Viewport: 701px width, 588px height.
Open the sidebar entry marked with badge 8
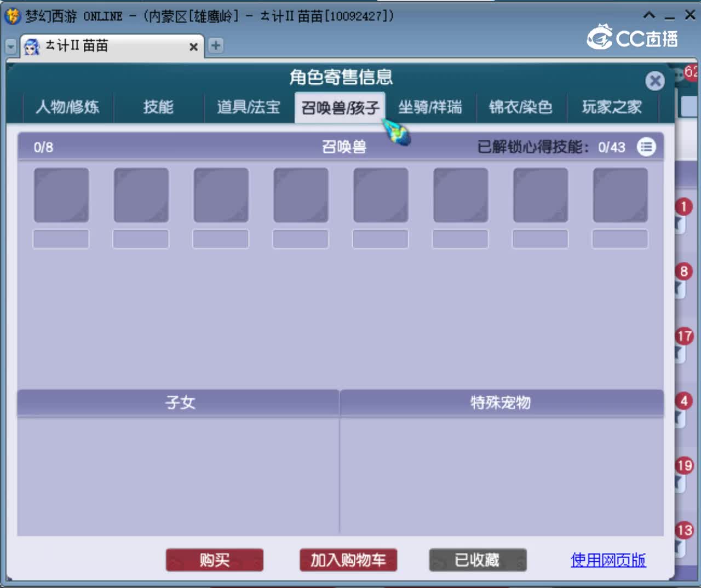(683, 271)
